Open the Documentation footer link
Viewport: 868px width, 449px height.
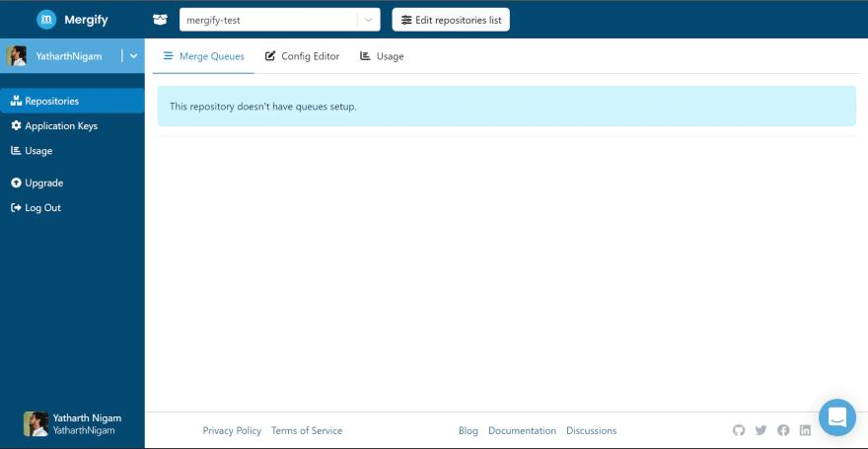[x=522, y=430]
